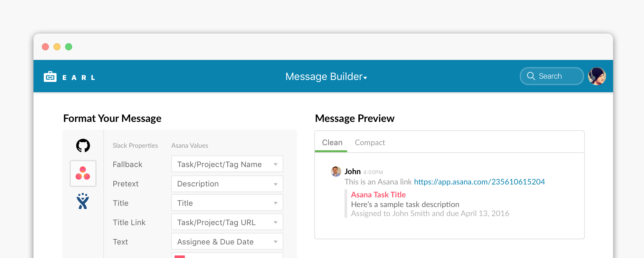This screenshot has width=644, height=258.
Task: Open the Title Link URL dropdown
Action: tap(227, 222)
